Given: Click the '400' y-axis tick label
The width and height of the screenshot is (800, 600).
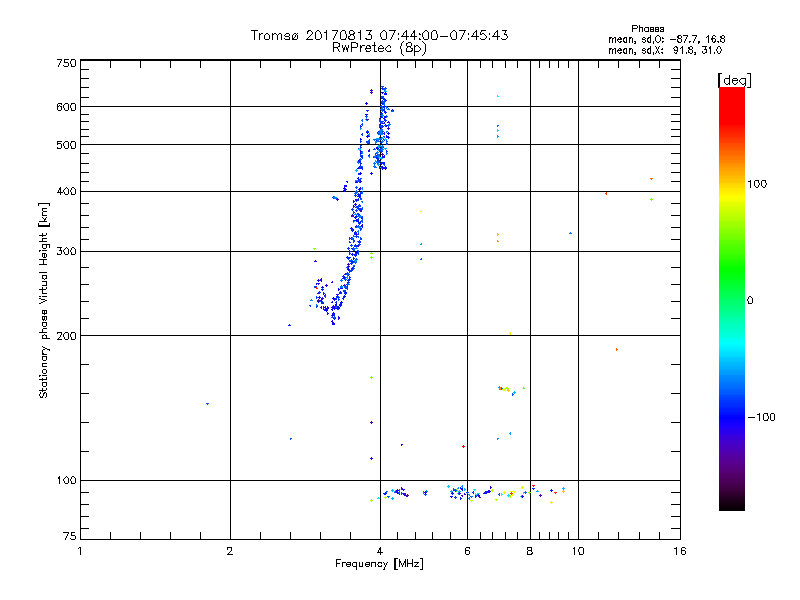Looking at the screenshot, I should coord(66,192).
